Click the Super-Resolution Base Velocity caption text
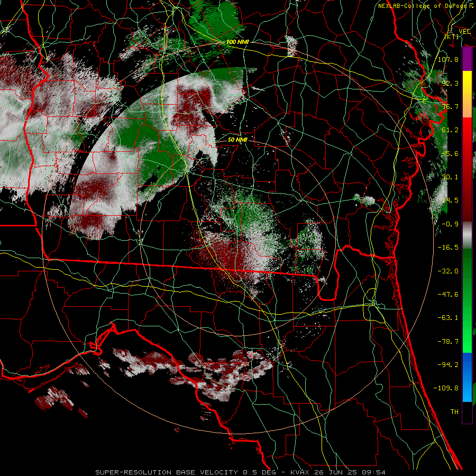 coord(240,472)
